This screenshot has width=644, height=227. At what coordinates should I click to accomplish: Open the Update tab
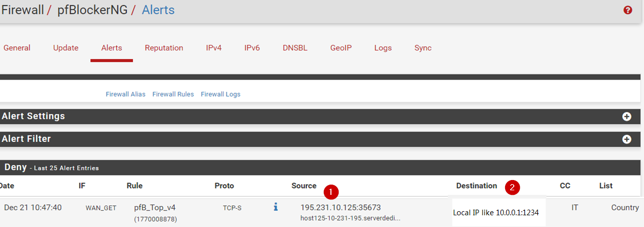click(66, 48)
